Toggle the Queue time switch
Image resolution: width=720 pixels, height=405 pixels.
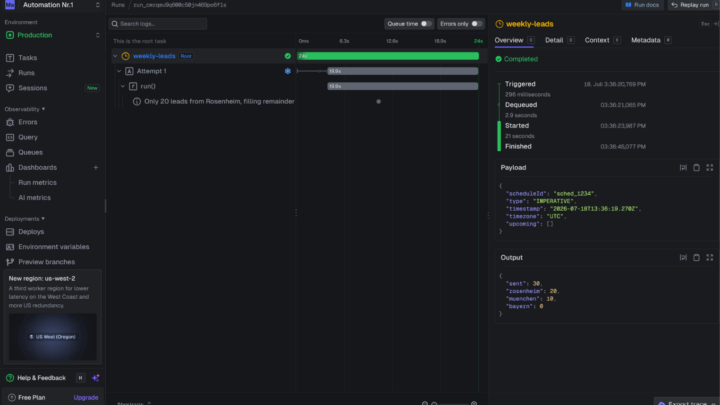pyautogui.click(x=426, y=24)
